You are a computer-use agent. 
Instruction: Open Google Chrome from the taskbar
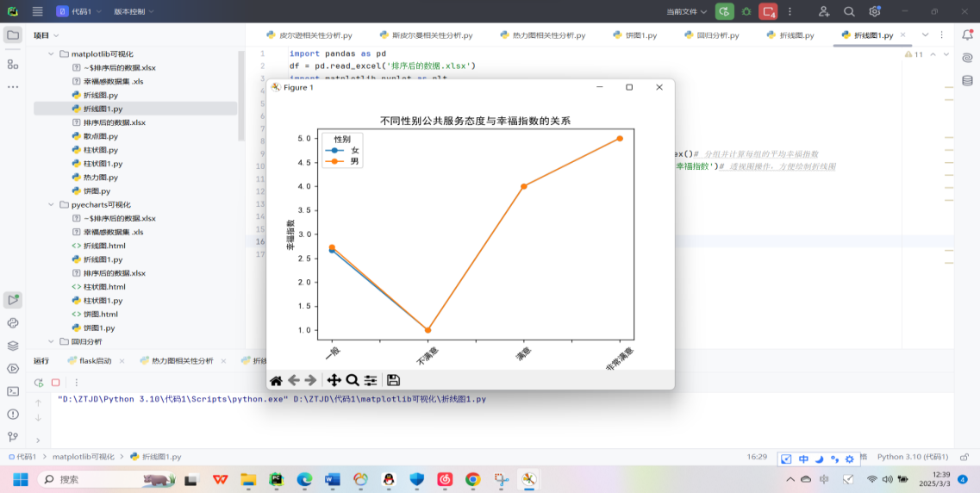(x=472, y=479)
